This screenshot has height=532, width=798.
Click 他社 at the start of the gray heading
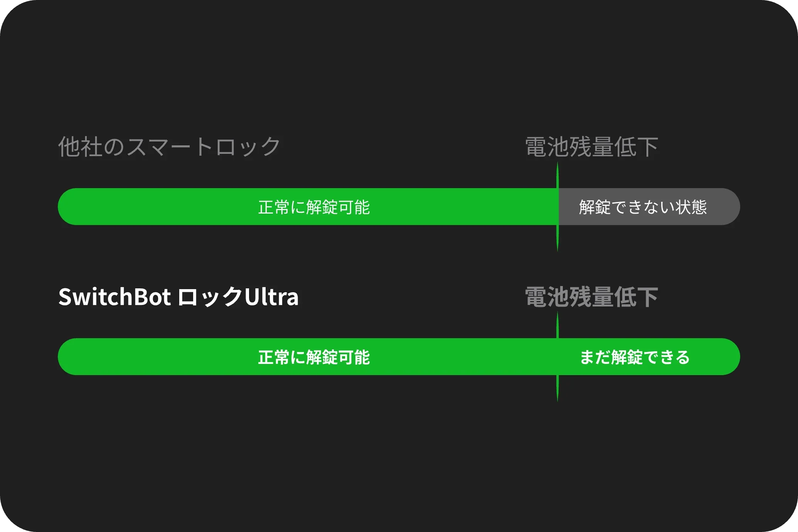point(80,147)
